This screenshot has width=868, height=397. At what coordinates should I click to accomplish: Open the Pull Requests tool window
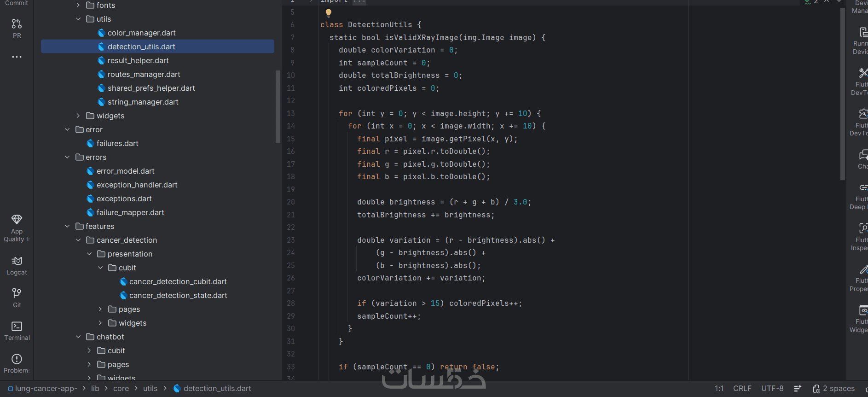pyautogui.click(x=17, y=28)
